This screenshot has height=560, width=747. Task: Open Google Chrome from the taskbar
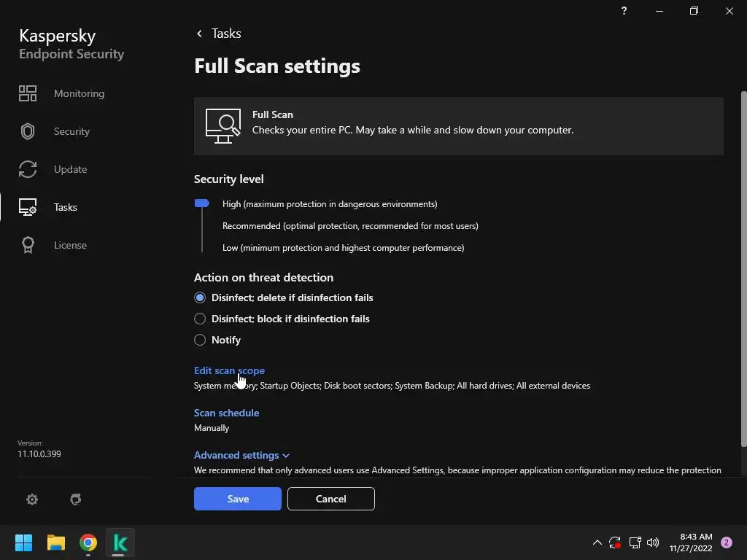tap(88, 542)
